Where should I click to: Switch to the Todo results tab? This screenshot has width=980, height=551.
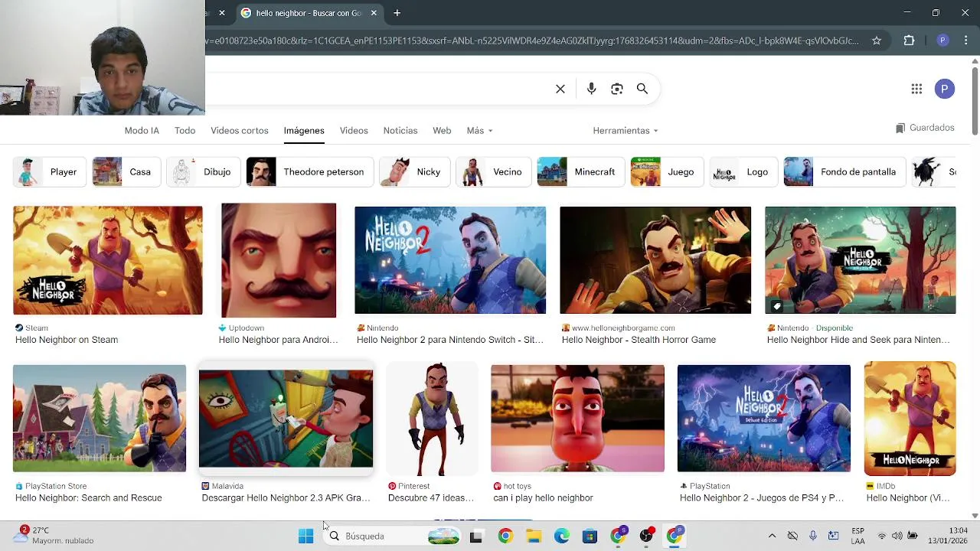pyautogui.click(x=185, y=130)
